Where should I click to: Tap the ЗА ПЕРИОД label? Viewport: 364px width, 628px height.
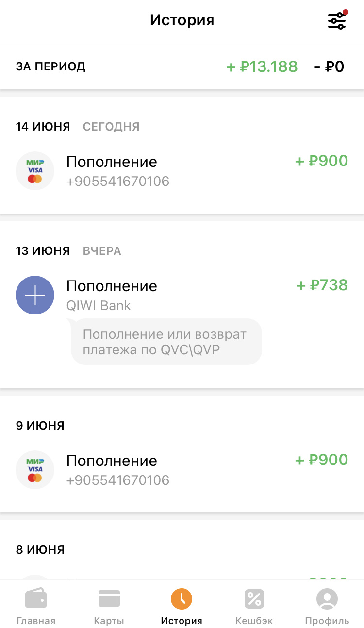click(x=50, y=66)
